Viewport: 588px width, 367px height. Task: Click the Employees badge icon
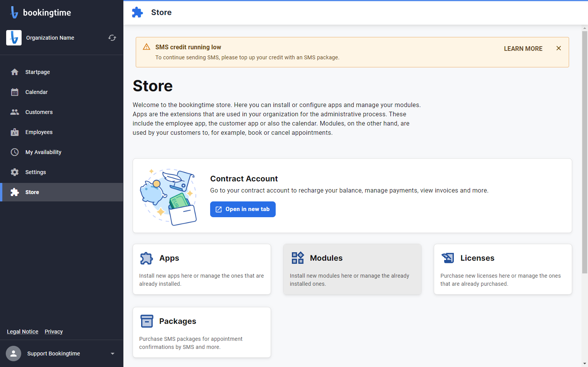(x=15, y=132)
